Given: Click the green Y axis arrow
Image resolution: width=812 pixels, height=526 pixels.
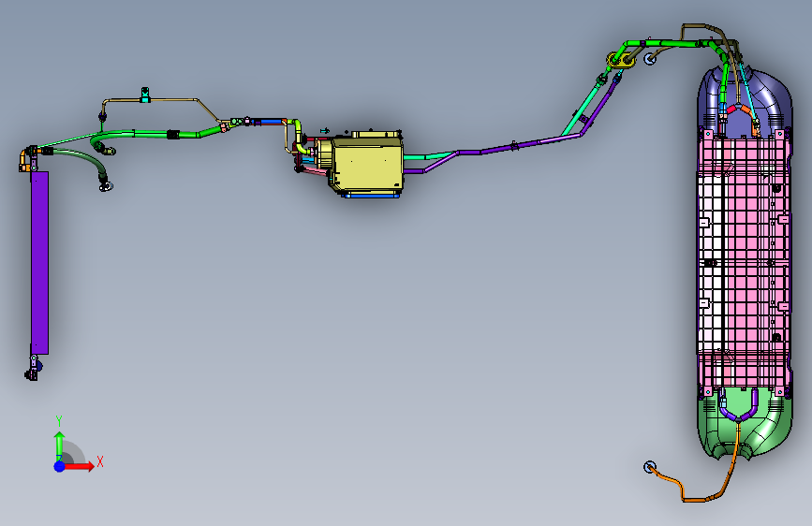Looking at the screenshot, I should (59, 446).
